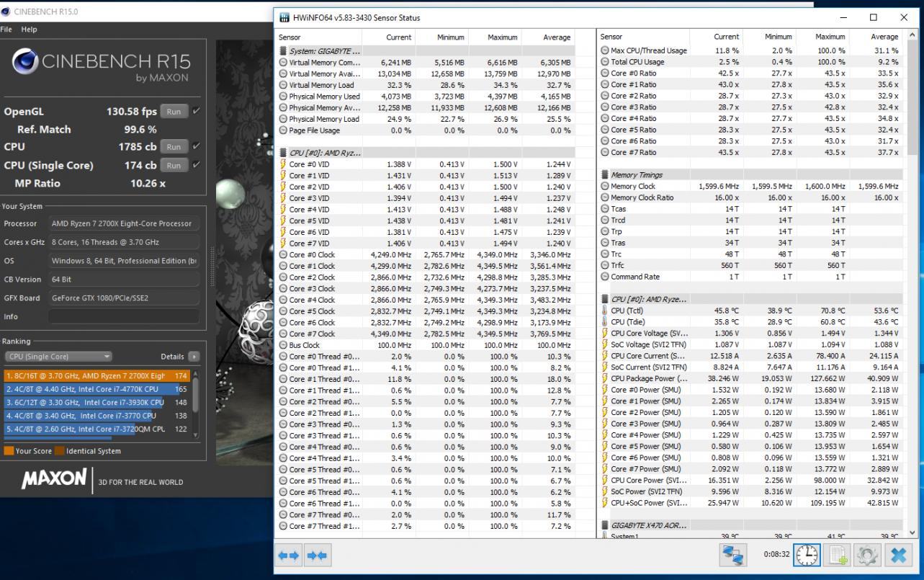Click the Bus Clock sensor icon
Screen dimensions: 924x580
(283, 345)
